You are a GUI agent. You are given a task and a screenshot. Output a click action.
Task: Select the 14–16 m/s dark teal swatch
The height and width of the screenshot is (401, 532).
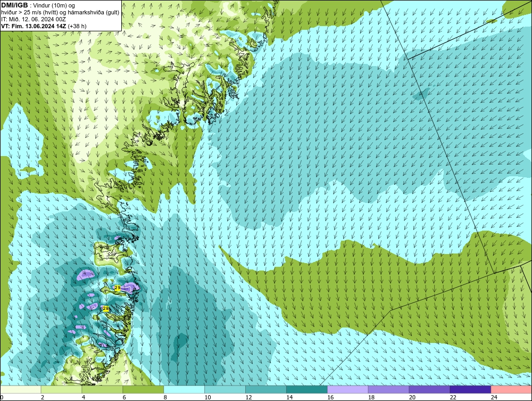tap(307, 389)
